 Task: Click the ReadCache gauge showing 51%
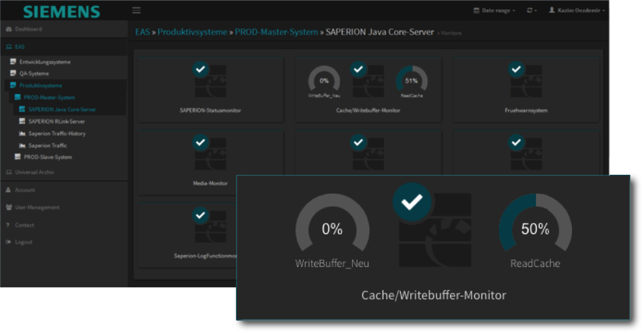[412, 81]
